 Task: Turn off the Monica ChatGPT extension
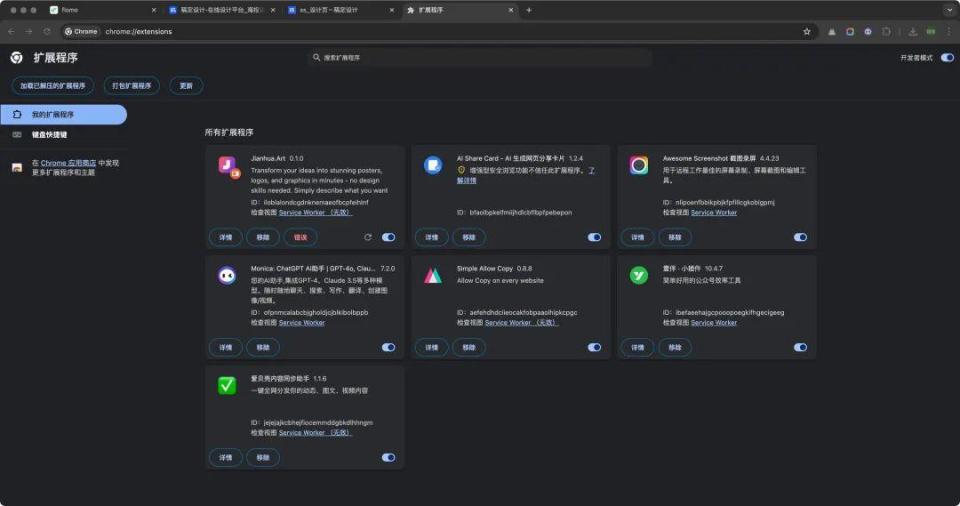pyautogui.click(x=388, y=347)
